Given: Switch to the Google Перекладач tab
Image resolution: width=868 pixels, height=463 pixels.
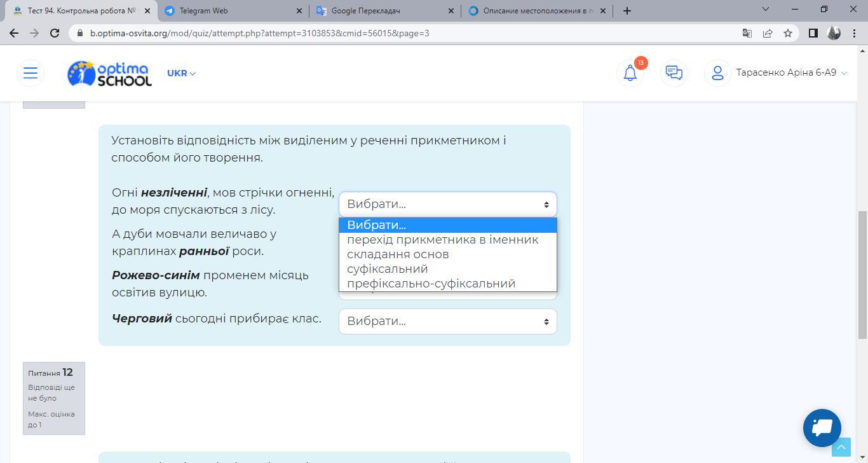Looking at the screenshot, I should tap(384, 10).
